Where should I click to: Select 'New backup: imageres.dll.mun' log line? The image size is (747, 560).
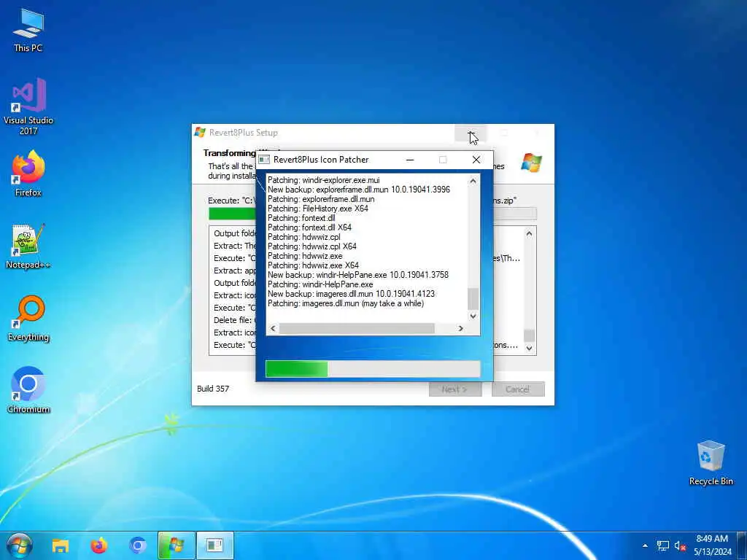[x=351, y=294]
